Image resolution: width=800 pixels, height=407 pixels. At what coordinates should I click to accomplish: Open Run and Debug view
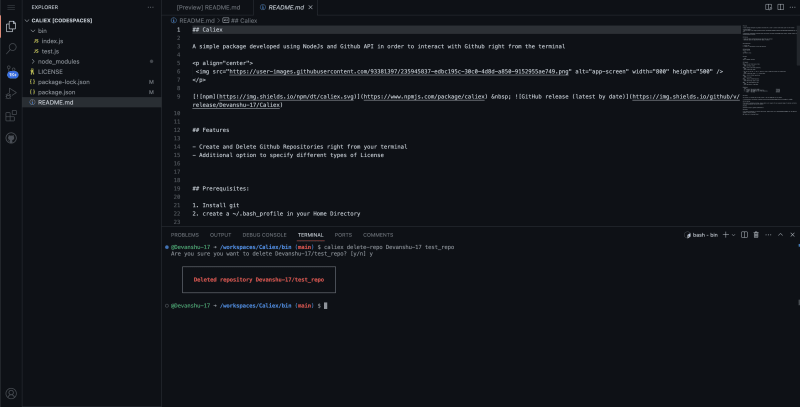[11, 93]
